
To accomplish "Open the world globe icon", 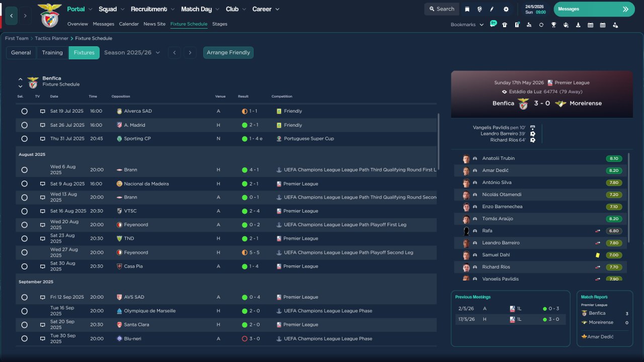I will pos(479,9).
